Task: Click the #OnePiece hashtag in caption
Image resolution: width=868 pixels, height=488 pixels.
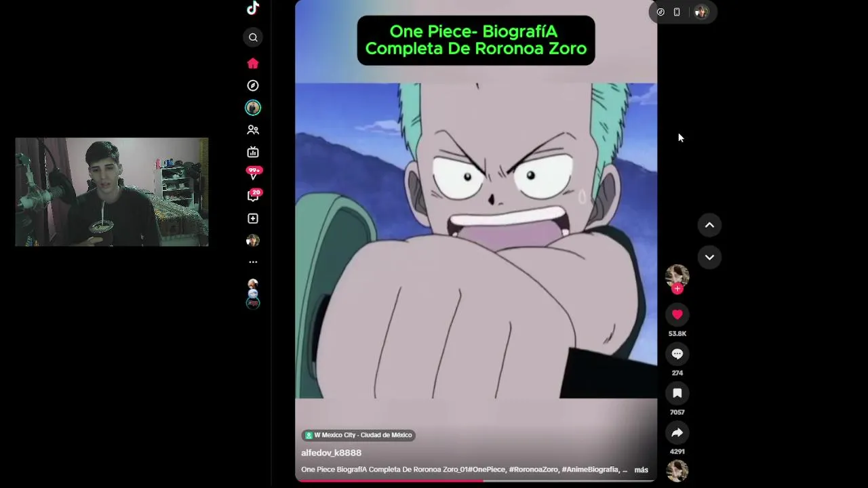Action: (x=486, y=470)
